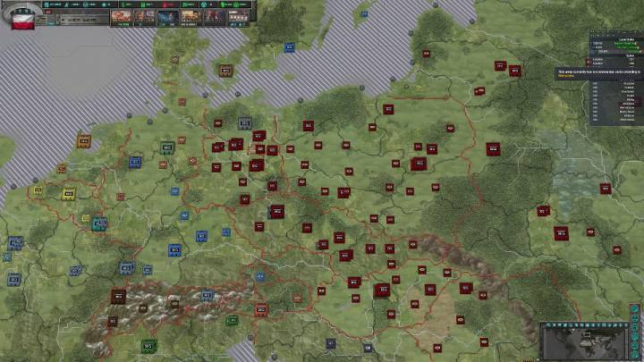
Task: Select large red counter at eastern Polish border
Action: [x=493, y=149]
